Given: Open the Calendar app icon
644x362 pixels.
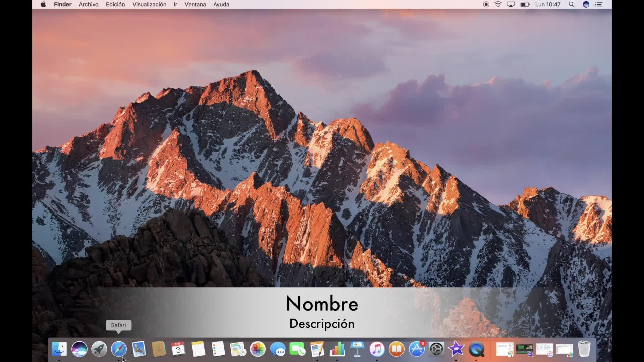Looking at the screenshot, I should coord(178,349).
